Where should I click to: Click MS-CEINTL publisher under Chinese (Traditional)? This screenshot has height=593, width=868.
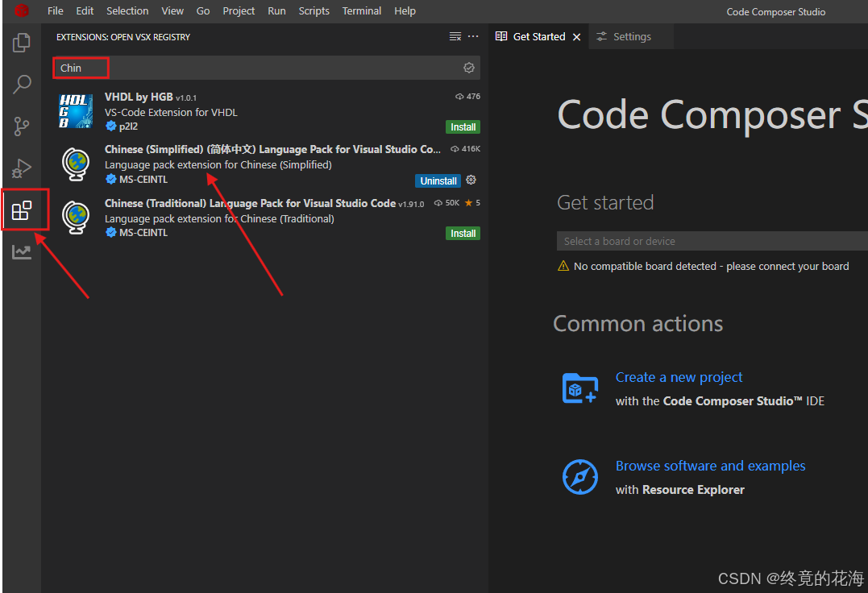pyautogui.click(x=143, y=232)
